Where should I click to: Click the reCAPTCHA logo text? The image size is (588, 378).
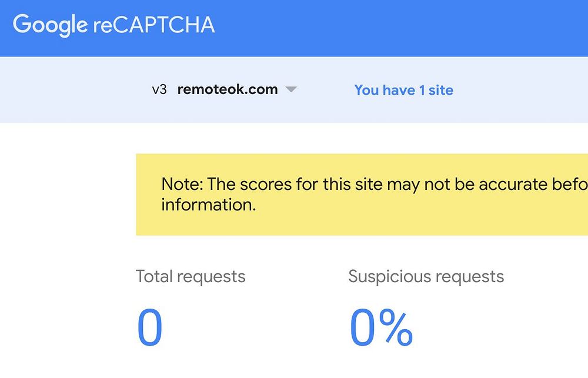click(x=154, y=25)
